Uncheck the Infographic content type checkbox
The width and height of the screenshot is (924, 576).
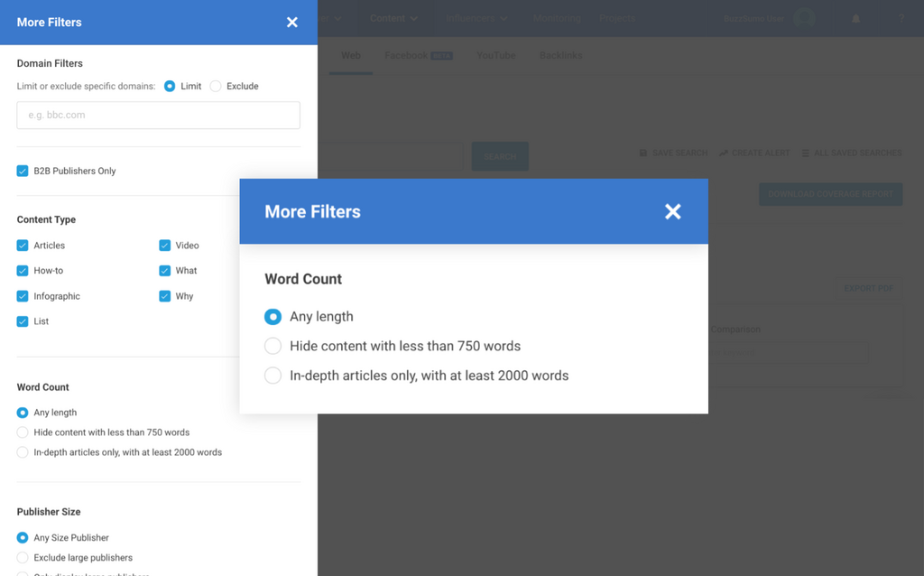tap(23, 296)
